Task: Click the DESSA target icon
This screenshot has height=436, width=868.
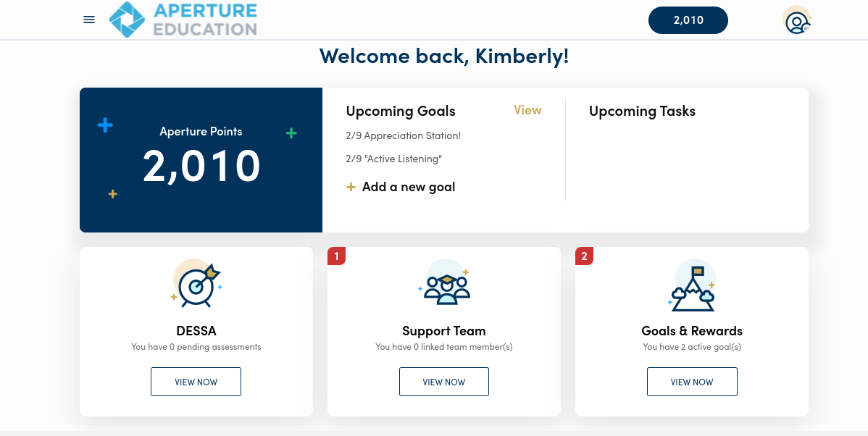Action: pos(196,284)
